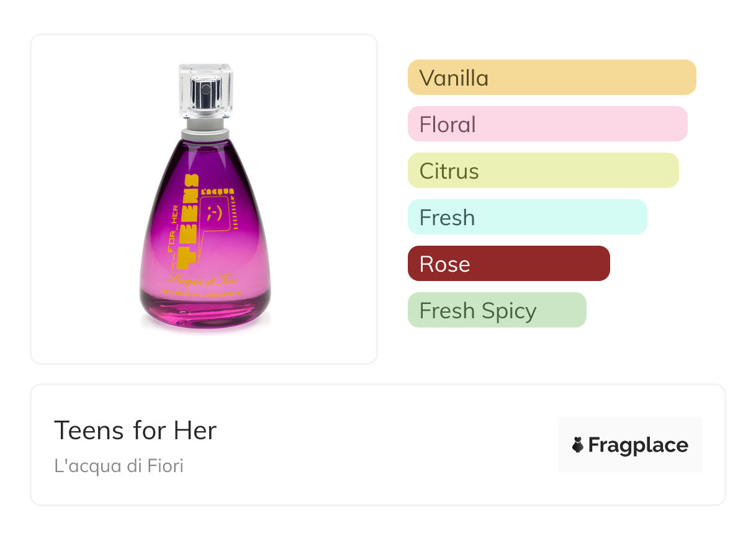The height and width of the screenshot is (536, 756).
Task: Click the Fragplace logo icon
Action: coord(578,445)
